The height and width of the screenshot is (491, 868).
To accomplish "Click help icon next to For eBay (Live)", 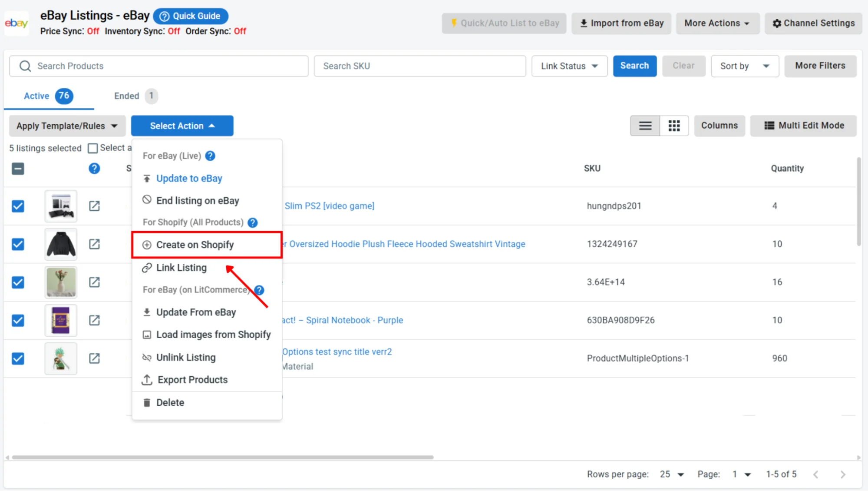I will [210, 156].
